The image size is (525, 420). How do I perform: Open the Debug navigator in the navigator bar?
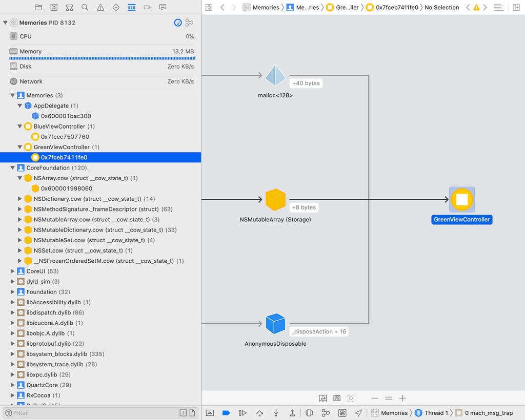click(x=131, y=7)
